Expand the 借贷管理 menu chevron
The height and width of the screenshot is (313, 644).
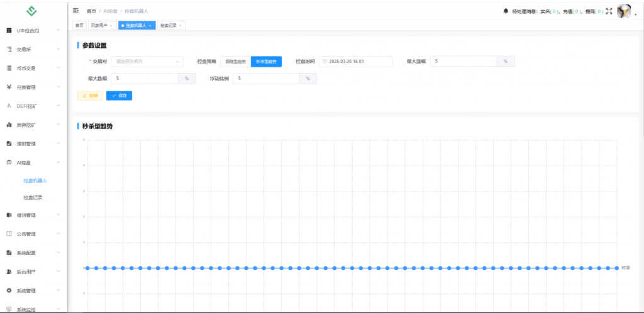58,215
